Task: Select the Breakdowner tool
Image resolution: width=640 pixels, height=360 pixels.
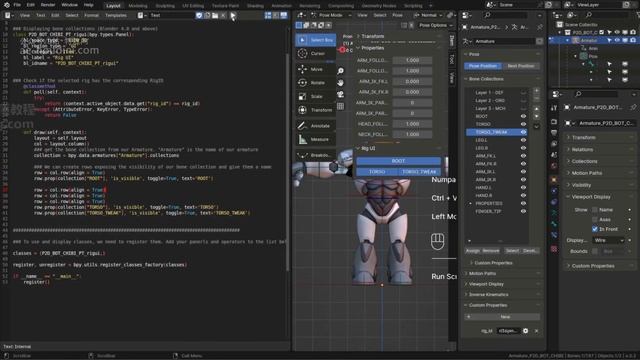Action: [316, 155]
